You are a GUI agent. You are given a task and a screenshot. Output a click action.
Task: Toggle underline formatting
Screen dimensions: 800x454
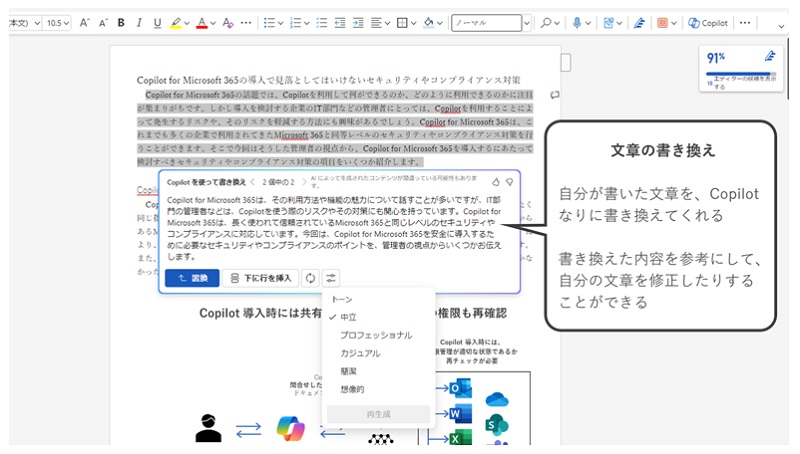click(x=157, y=23)
